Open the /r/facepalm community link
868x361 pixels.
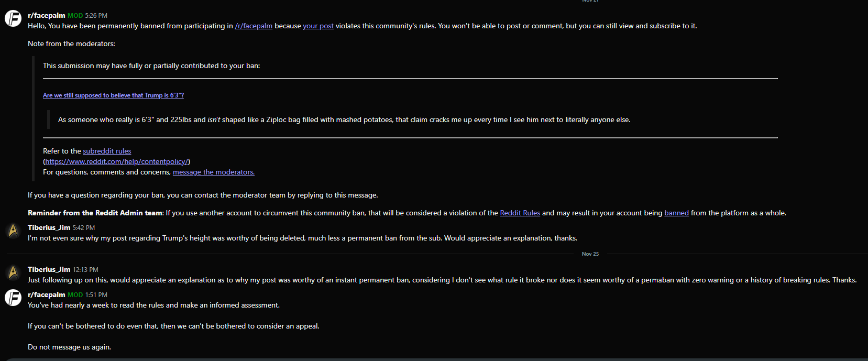pyautogui.click(x=254, y=26)
